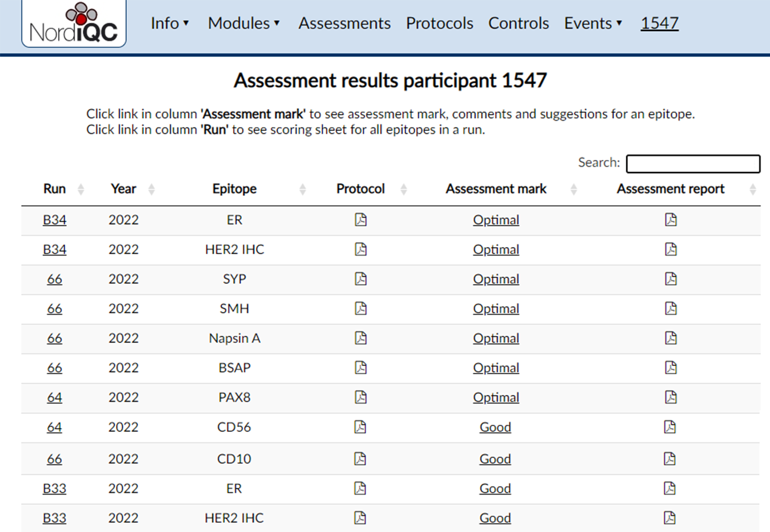Image resolution: width=770 pixels, height=532 pixels.
Task: Sort table by Assessment mark column
Action: [496, 189]
